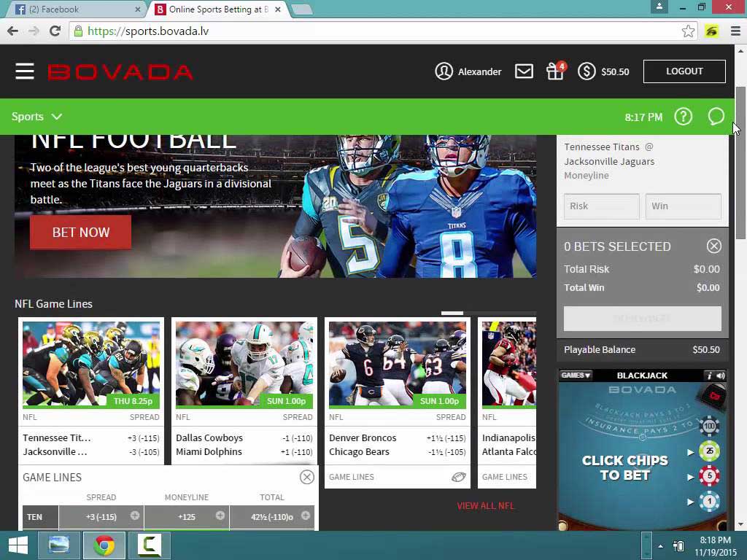747x560 pixels.
Task: Click the LOGOUT button
Action: (684, 71)
